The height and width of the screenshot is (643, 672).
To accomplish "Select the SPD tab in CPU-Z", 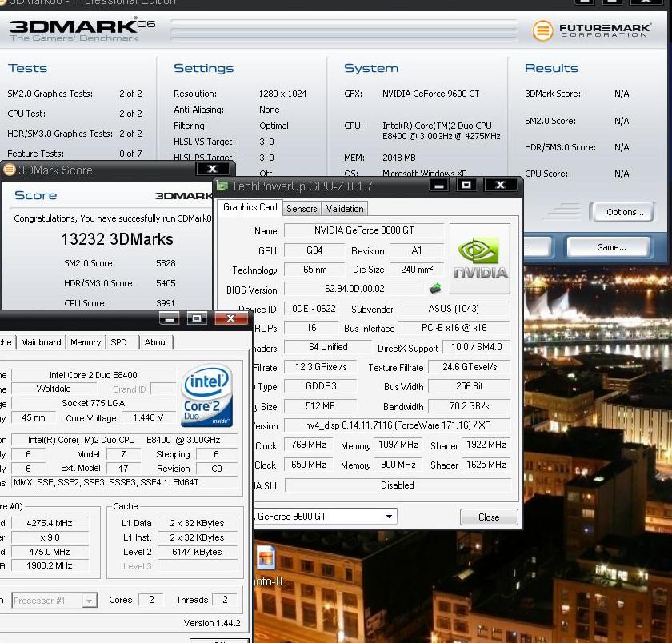I will [118, 342].
